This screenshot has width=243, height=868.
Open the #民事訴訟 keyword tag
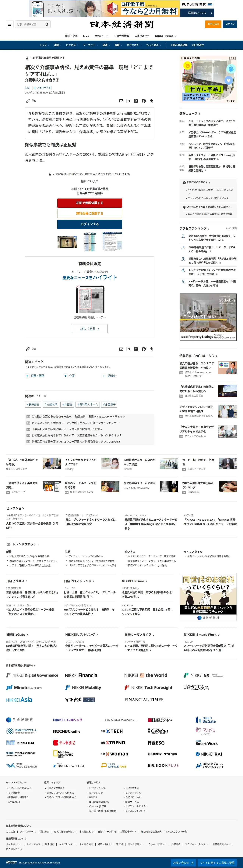[x=33, y=404]
